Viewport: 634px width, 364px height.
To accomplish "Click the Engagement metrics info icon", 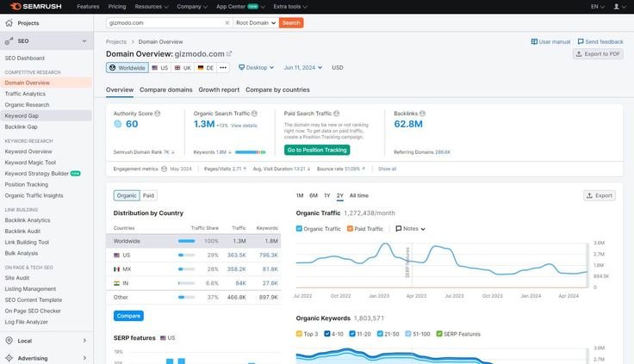I will click(x=164, y=169).
